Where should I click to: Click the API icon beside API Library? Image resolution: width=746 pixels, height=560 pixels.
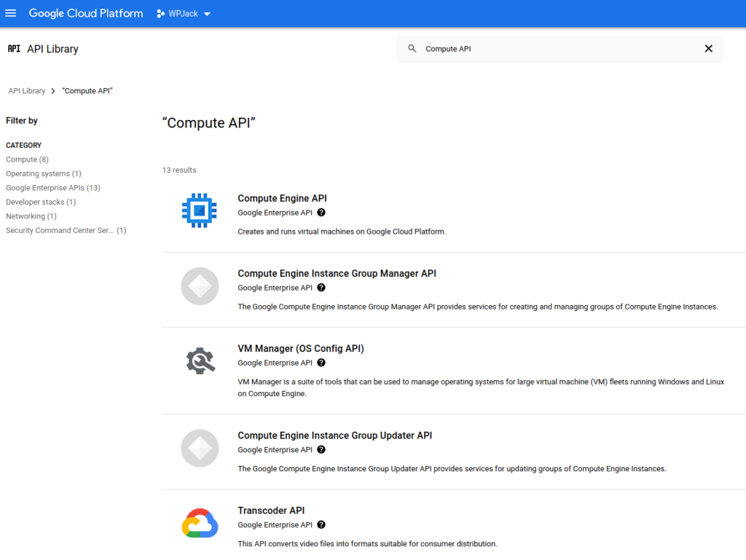click(x=15, y=49)
